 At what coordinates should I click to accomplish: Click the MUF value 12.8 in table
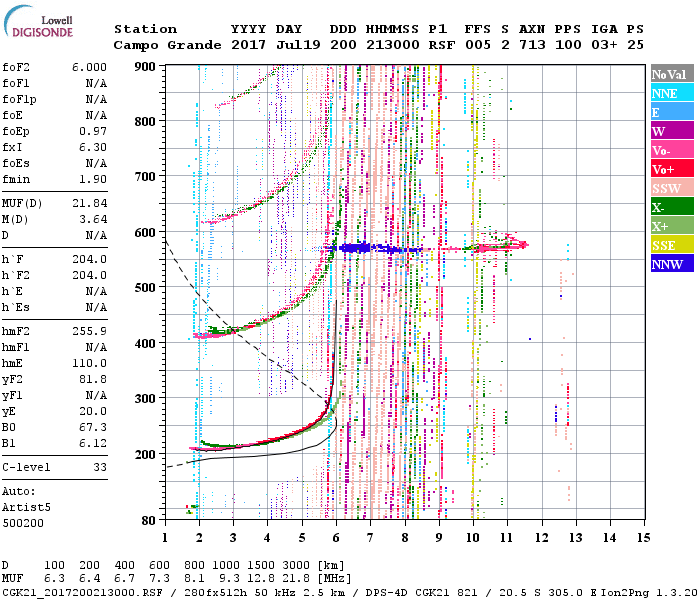pyautogui.click(x=261, y=579)
